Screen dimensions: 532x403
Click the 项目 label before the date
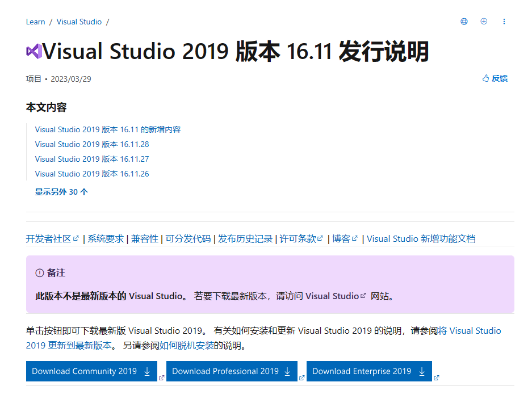[33, 79]
